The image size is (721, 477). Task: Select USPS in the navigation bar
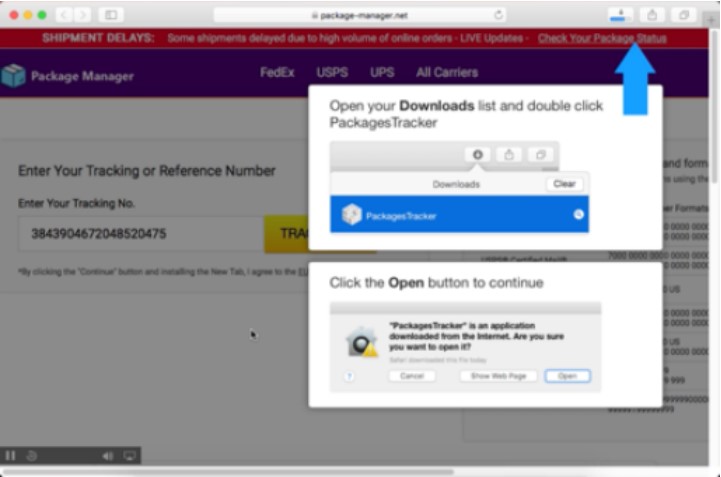(332, 73)
